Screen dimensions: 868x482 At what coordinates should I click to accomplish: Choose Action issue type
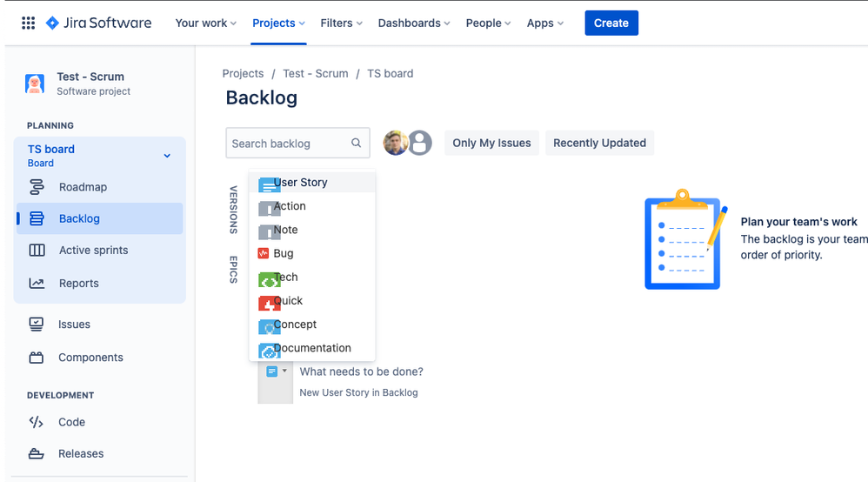[x=312, y=206]
